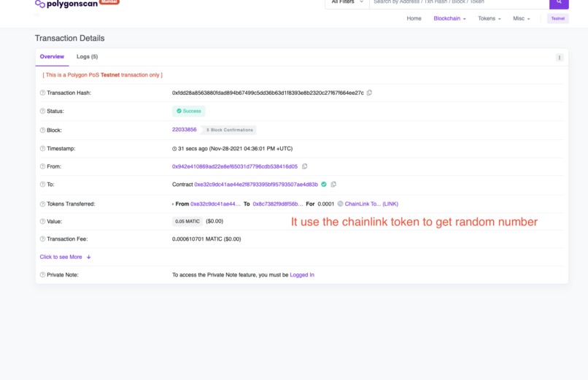This screenshot has height=380, width=588.
Task: Open the help icon beside From
Action: click(x=42, y=166)
